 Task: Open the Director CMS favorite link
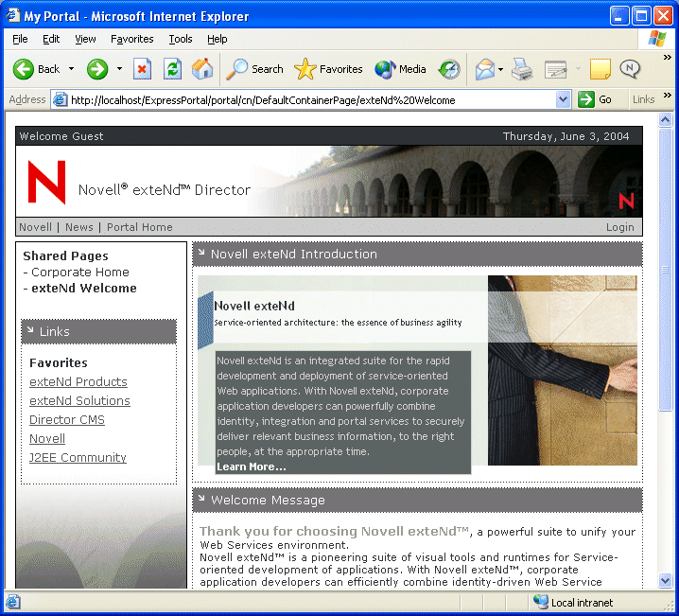click(x=67, y=420)
